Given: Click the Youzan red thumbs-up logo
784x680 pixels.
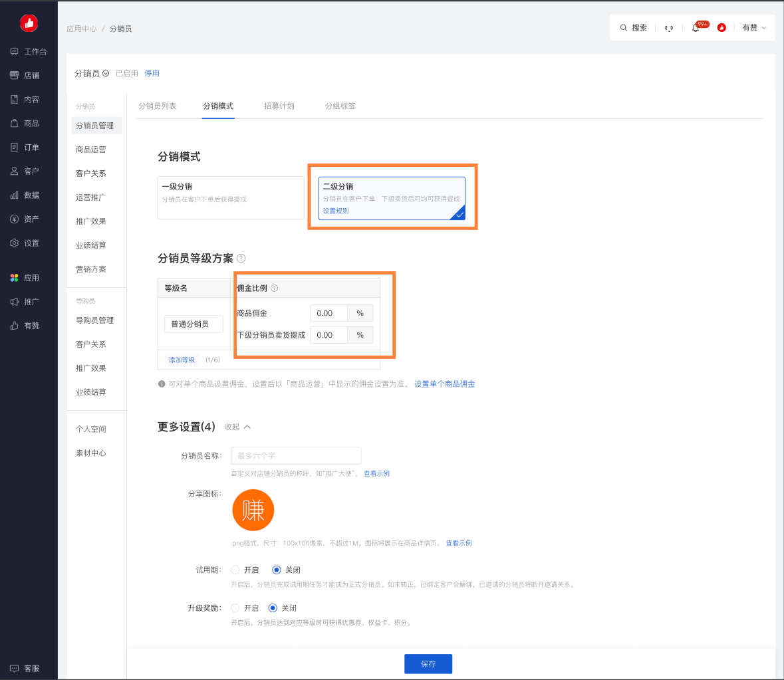Looking at the screenshot, I should [29, 23].
